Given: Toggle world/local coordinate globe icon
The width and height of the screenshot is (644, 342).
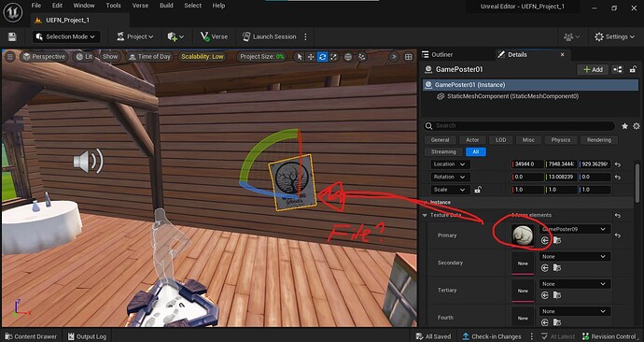Looking at the screenshot, I should 348,57.
